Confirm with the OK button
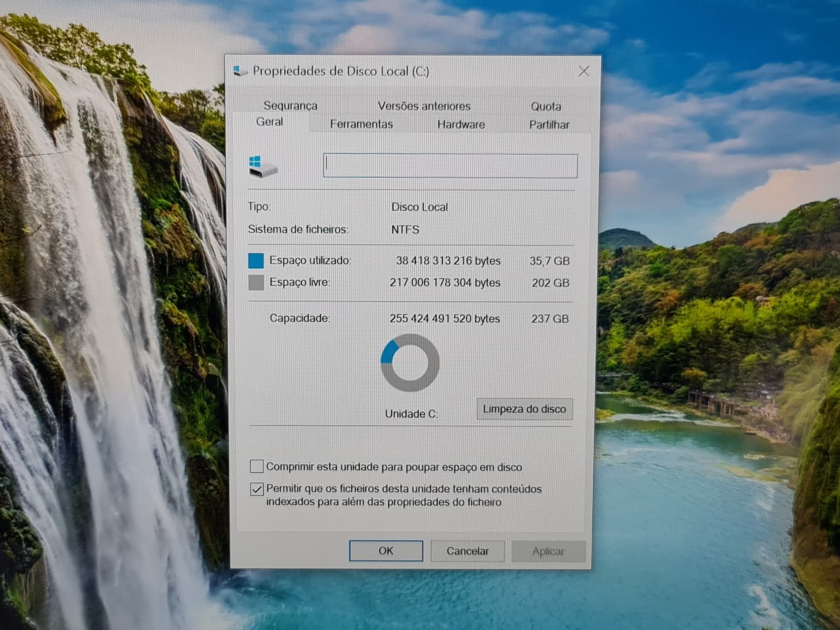The image size is (840, 630). [x=386, y=551]
